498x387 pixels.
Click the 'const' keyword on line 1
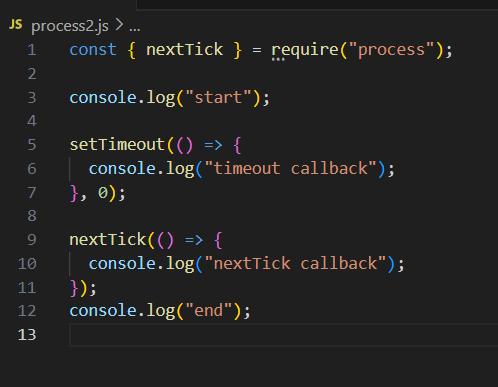93,50
